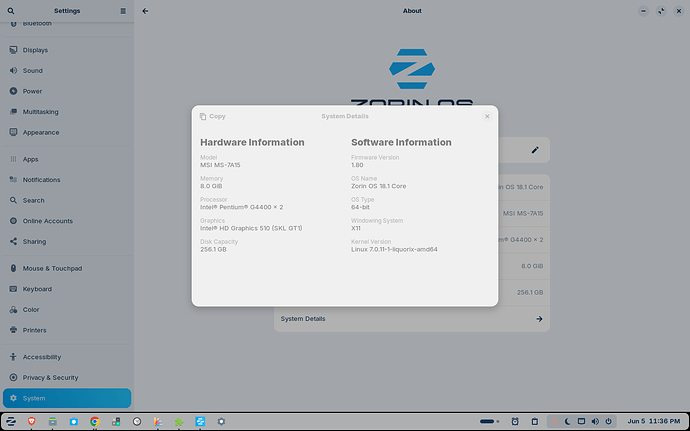Click the Copy icon in System Details dialog
The image size is (690, 431).
(x=203, y=116)
